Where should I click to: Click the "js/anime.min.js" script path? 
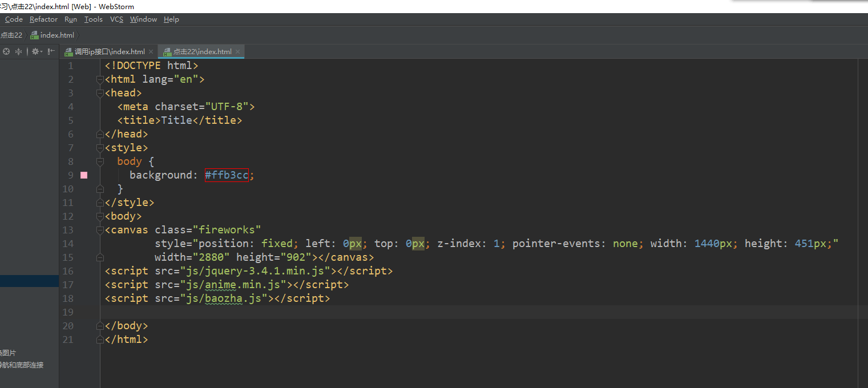tap(233, 285)
